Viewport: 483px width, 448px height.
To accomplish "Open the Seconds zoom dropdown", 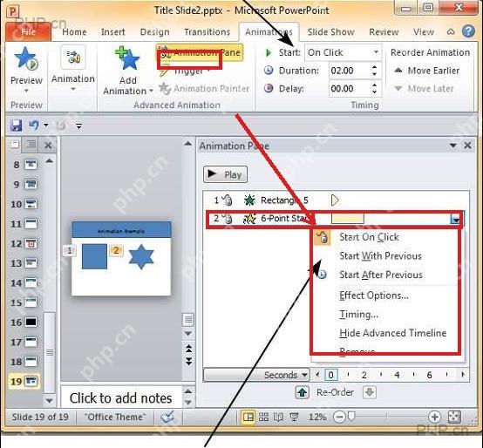I will tap(256, 375).
